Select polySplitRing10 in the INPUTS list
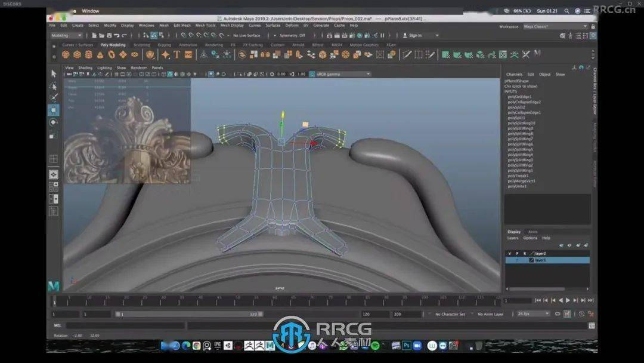Screen dimensions: 644x363 pos(521,123)
